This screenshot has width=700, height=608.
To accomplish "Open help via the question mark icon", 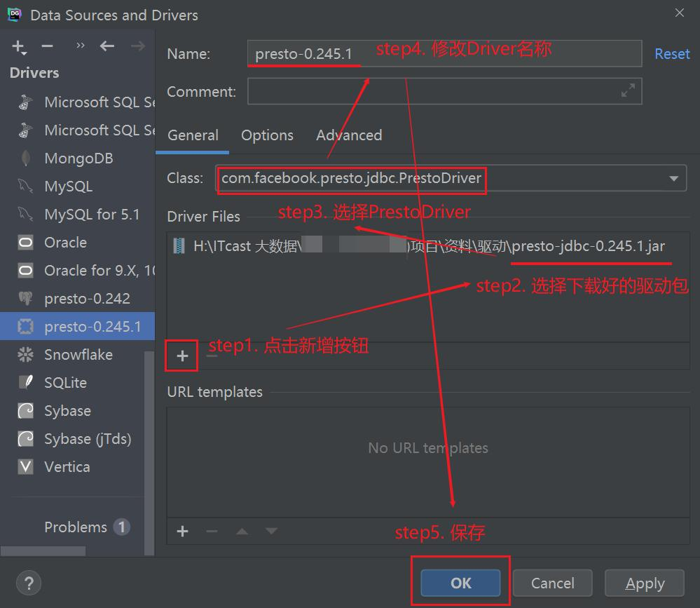I will click(29, 583).
